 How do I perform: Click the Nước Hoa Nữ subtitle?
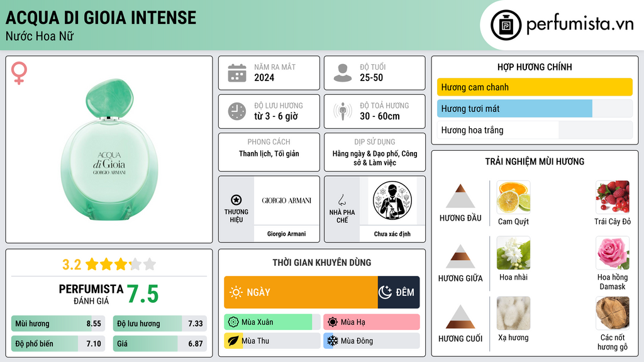tap(40, 36)
